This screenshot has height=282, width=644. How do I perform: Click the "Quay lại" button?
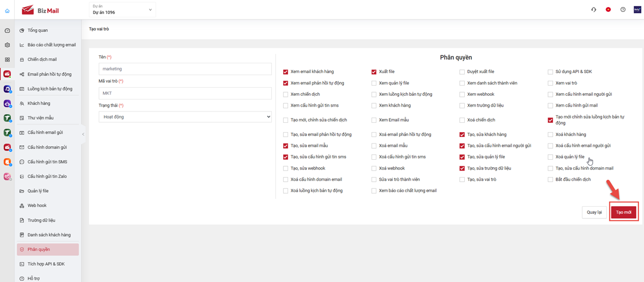point(594,212)
